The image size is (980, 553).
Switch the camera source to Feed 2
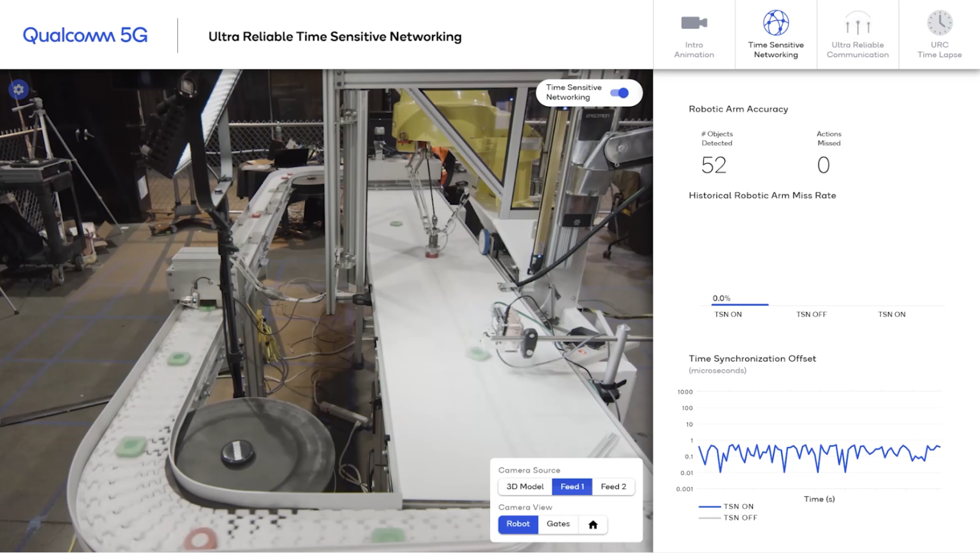pyautogui.click(x=613, y=487)
